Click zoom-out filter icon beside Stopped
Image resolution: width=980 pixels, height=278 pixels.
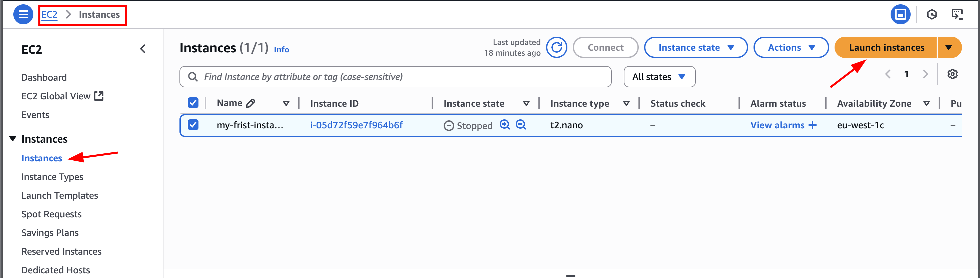pyautogui.click(x=521, y=125)
